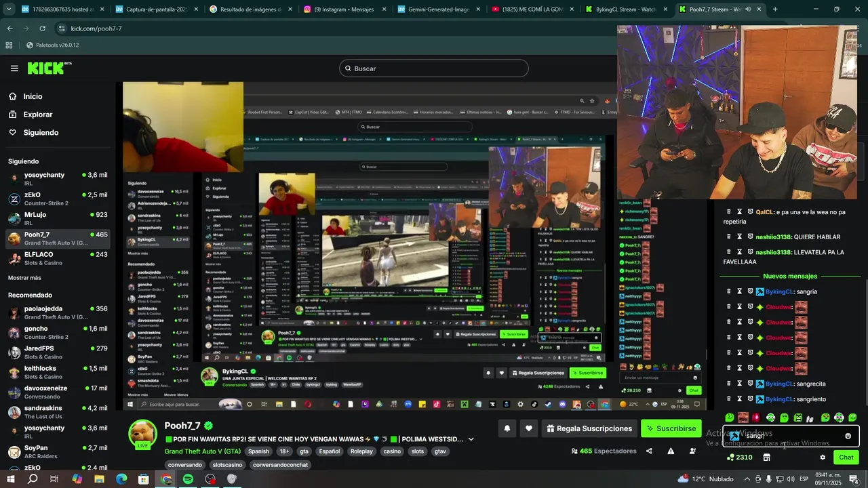The height and width of the screenshot is (488, 868).
Task: Open Microsoft Store from the taskbar
Action: click(144, 479)
